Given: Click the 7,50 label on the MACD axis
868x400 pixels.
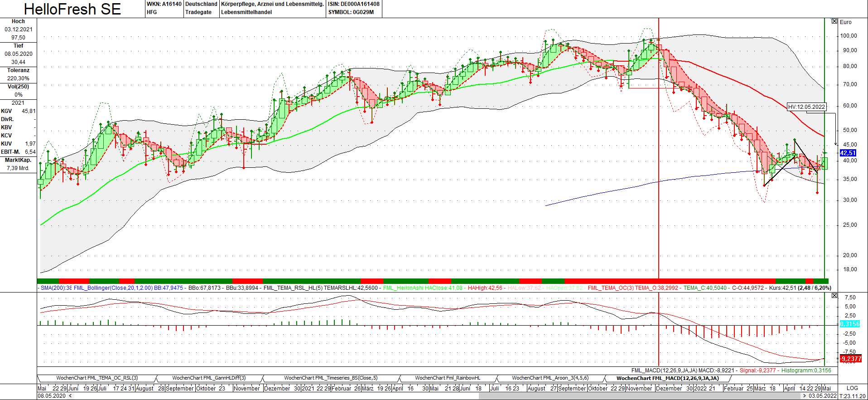Looking at the screenshot, I should click(x=850, y=298).
